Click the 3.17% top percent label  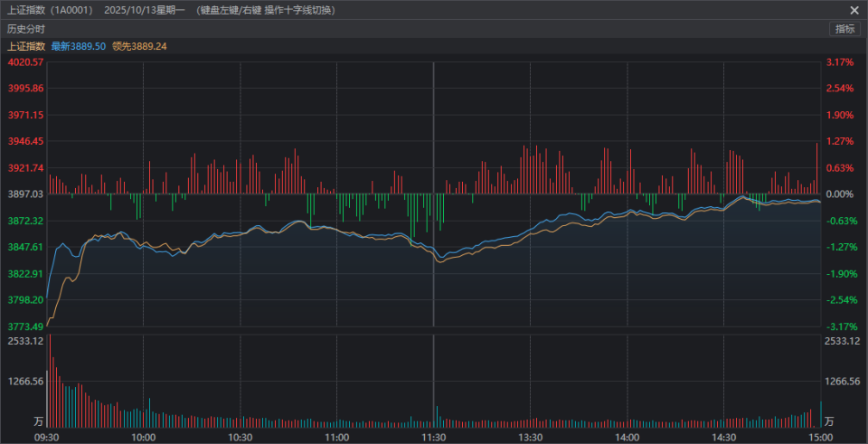(840, 62)
